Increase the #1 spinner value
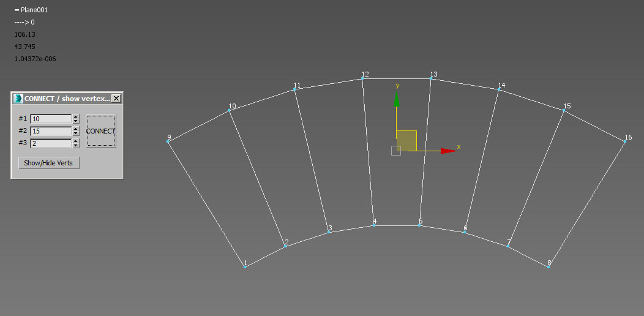644x316 pixels. tap(76, 116)
